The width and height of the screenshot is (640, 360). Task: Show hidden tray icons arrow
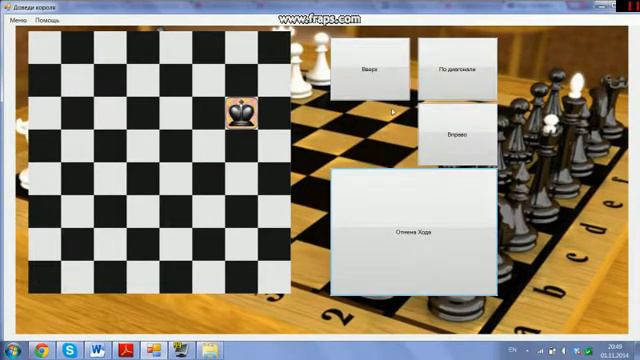click(x=527, y=351)
